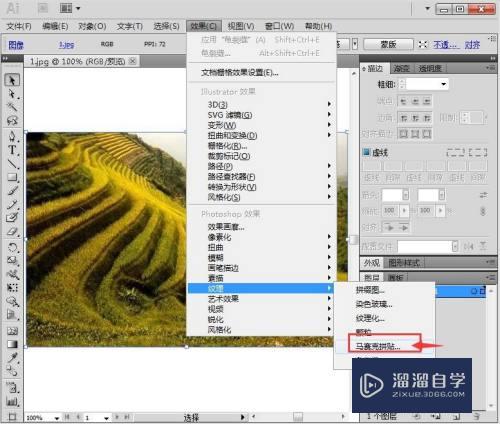
Task: Select 马赛克拼贴... in the texture submenu
Action: pyautogui.click(x=385, y=346)
